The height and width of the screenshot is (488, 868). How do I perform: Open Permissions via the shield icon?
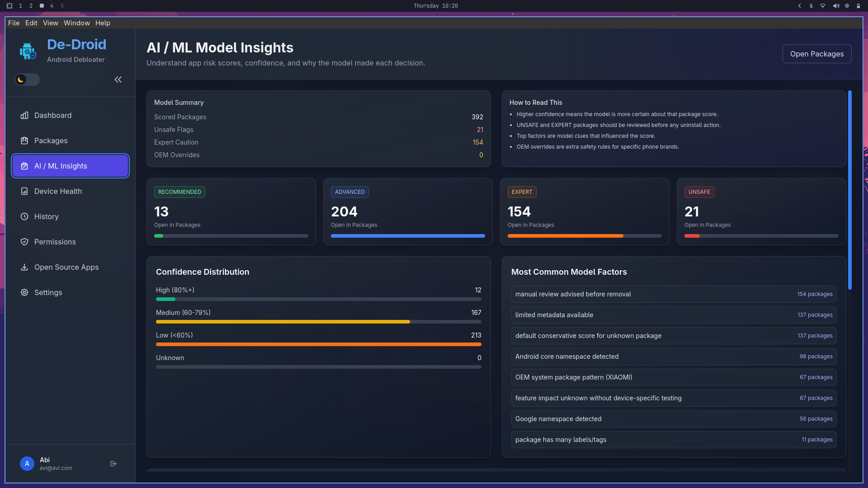point(25,242)
